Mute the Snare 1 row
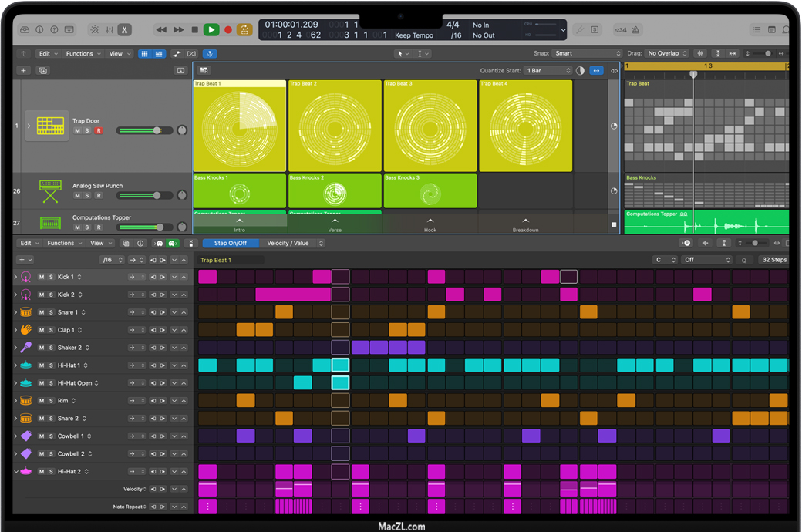Image resolution: width=802 pixels, height=532 pixels. tap(42, 312)
